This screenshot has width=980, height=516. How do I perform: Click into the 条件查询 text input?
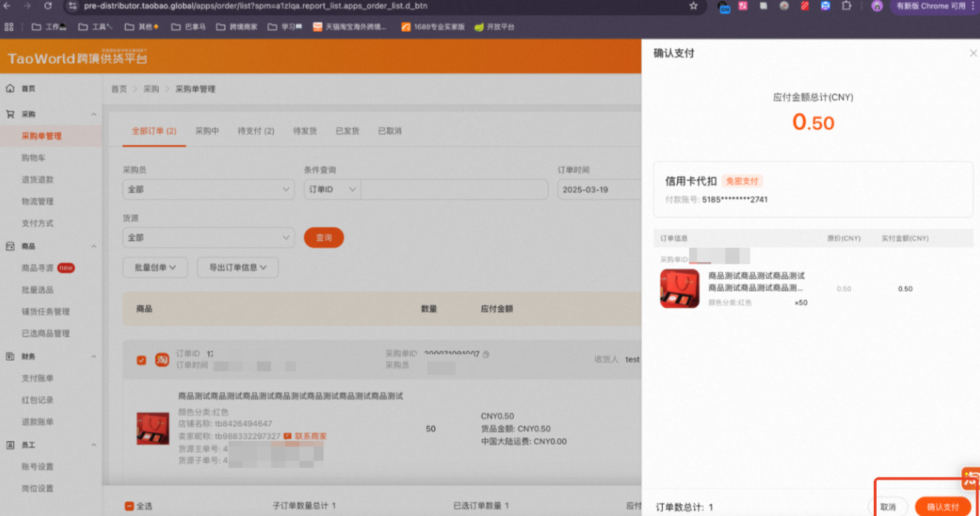coord(454,189)
